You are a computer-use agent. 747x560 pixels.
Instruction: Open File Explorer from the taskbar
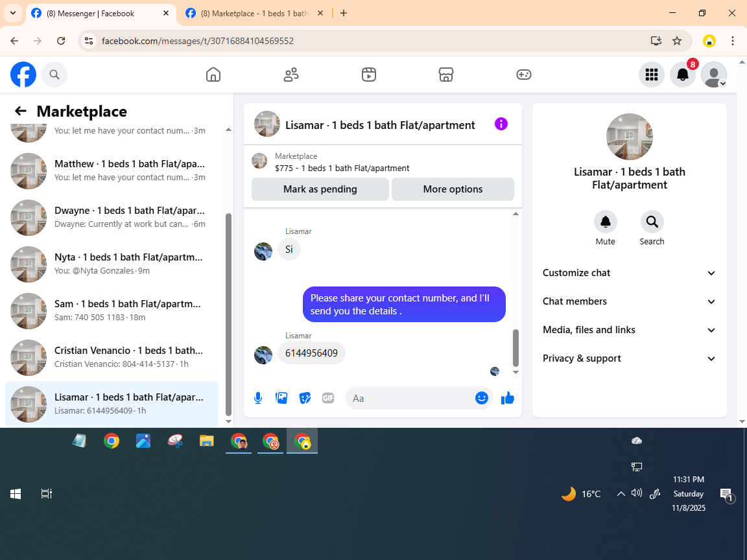[206, 441]
